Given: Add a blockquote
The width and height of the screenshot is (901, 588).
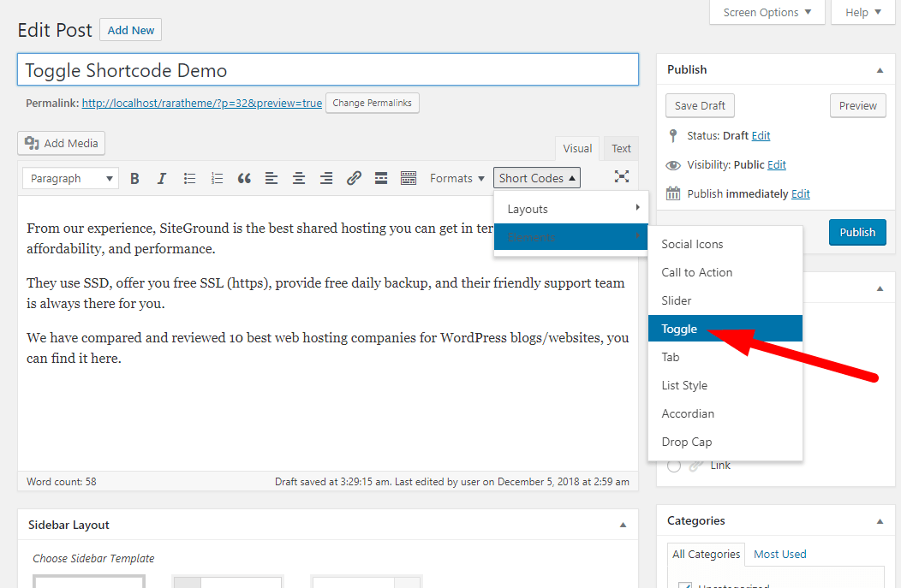Looking at the screenshot, I should (244, 178).
